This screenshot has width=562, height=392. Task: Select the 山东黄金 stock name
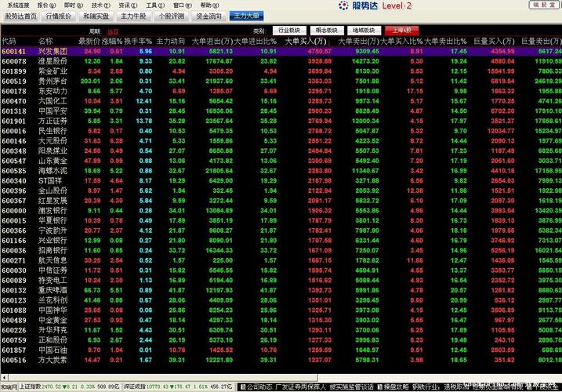[x=53, y=161]
